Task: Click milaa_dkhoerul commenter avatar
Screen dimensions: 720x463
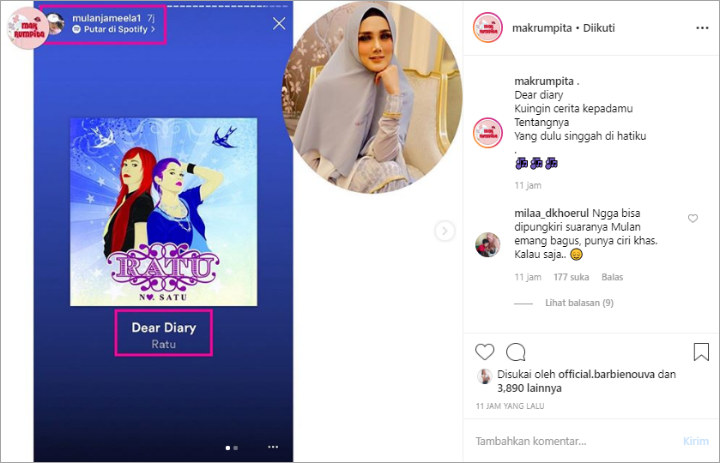Action: tap(487, 244)
